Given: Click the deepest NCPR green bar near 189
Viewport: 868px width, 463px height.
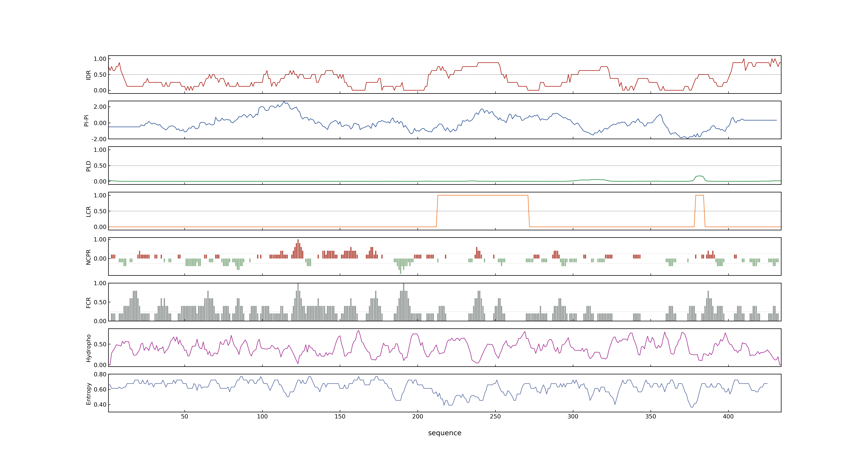Looking at the screenshot, I should (x=401, y=266).
